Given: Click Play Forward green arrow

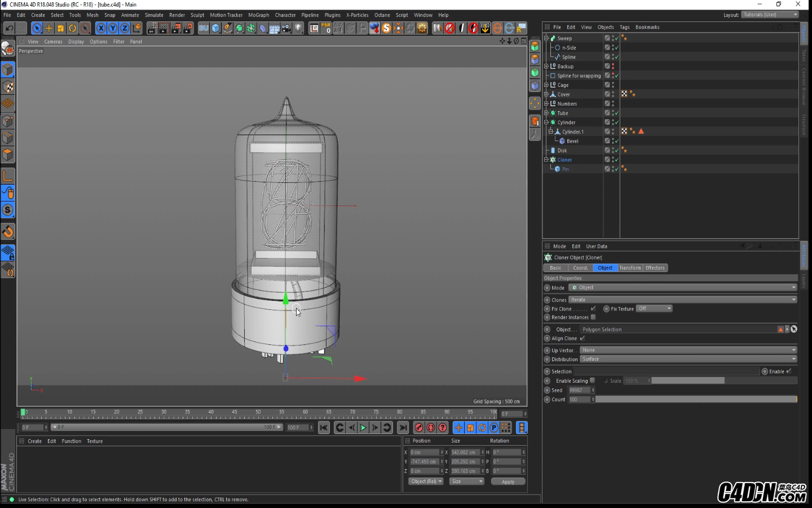Looking at the screenshot, I should (363, 428).
